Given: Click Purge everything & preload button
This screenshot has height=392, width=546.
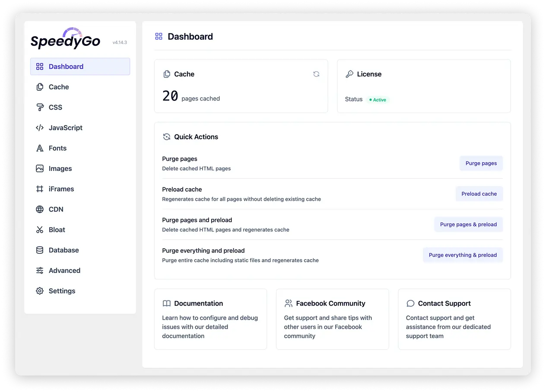Looking at the screenshot, I should 463,255.
